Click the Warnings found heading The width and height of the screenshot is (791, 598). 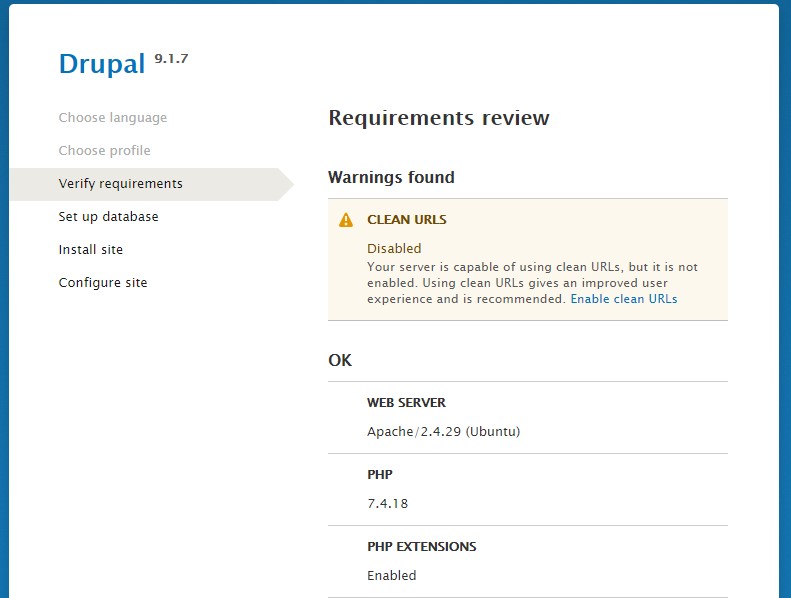[391, 178]
